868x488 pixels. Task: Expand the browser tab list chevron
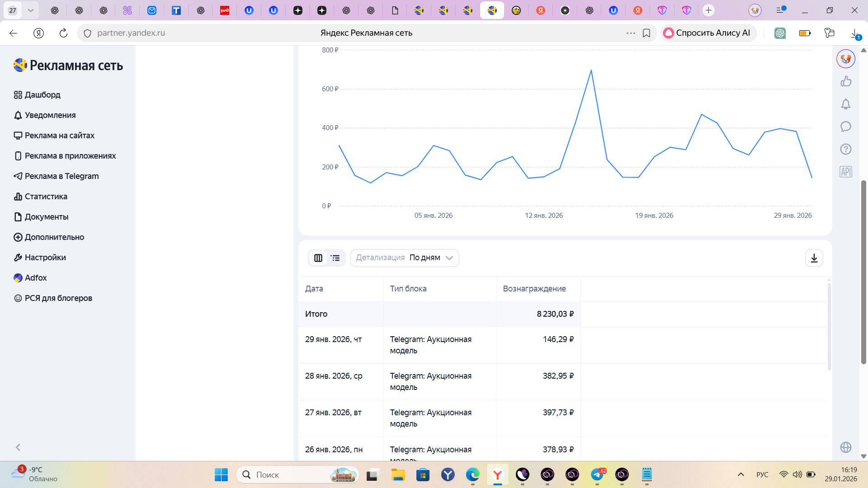30,10
